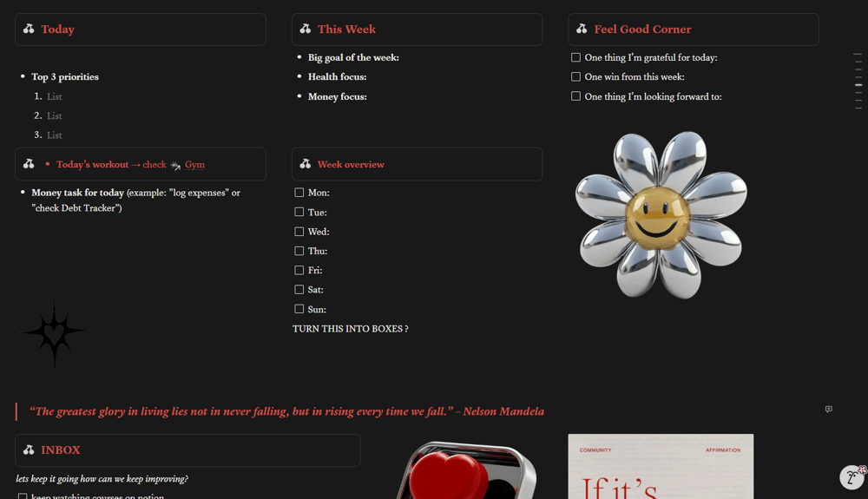Image resolution: width=868 pixels, height=499 pixels.
Task: Click the second List placeholder item
Action: pos(54,115)
